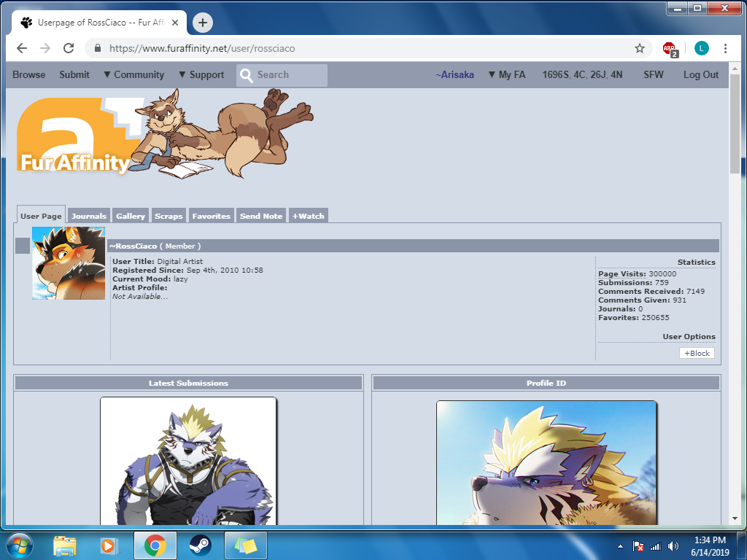Image resolution: width=747 pixels, height=560 pixels.
Task: Expand the My FA dropdown
Action: pos(506,74)
